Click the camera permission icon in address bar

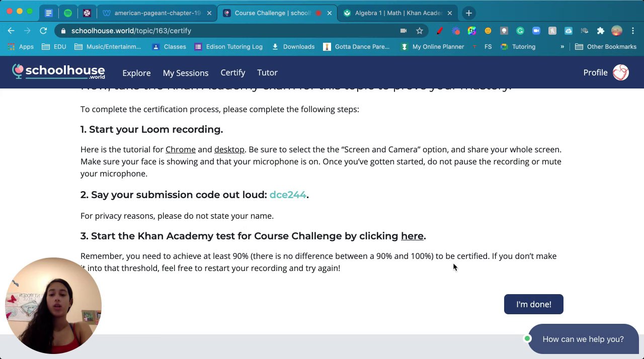click(403, 31)
